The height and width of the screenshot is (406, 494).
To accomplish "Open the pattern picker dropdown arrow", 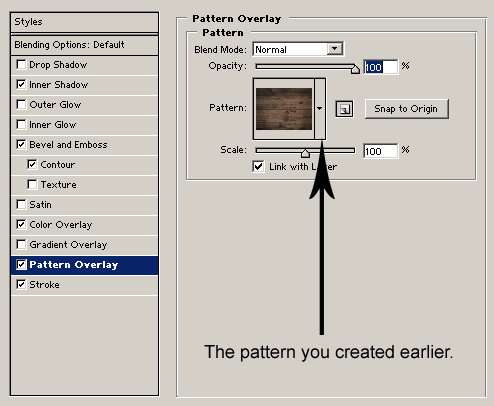I will pyautogui.click(x=320, y=108).
